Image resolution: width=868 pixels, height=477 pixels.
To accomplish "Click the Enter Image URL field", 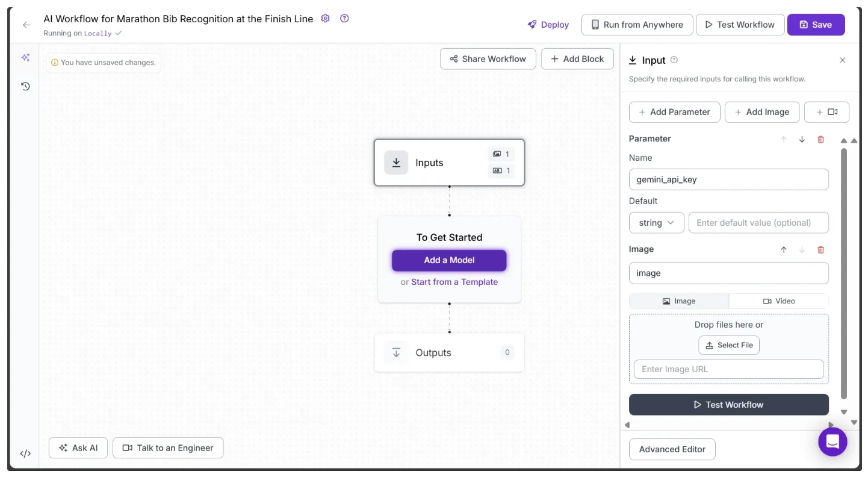I will (728, 369).
